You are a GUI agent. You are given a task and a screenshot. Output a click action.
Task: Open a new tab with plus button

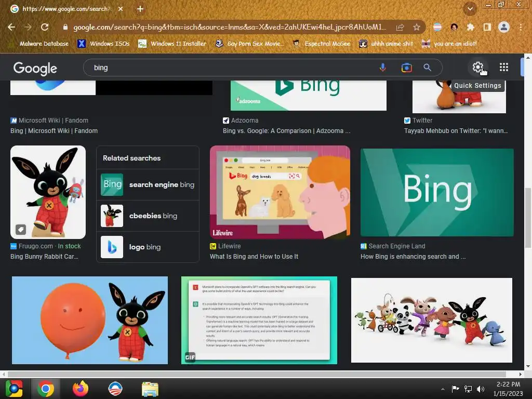pyautogui.click(x=140, y=9)
